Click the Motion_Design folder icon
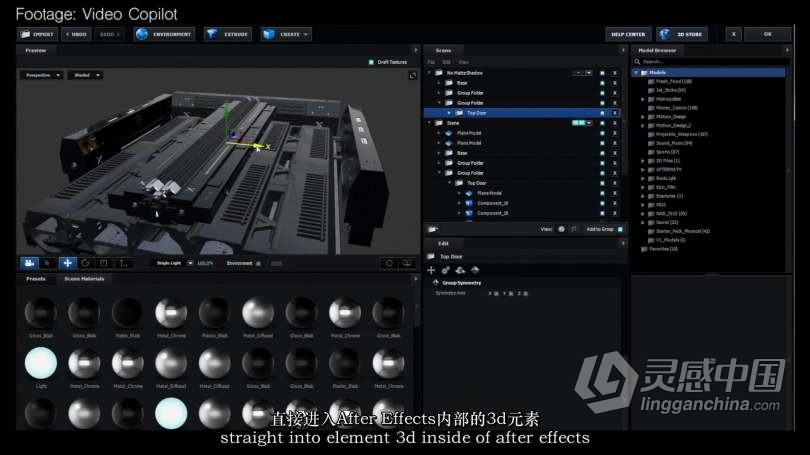810x455 pixels. point(651,117)
